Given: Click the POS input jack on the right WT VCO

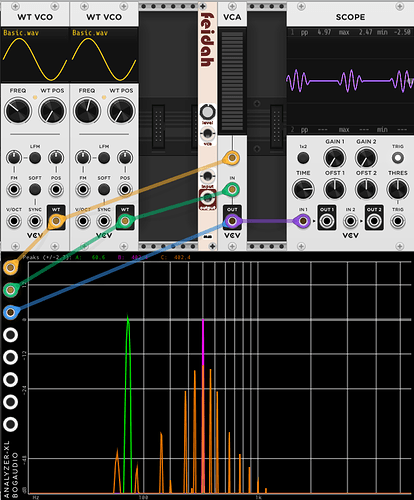Looking at the screenshot, I should coord(125,189).
